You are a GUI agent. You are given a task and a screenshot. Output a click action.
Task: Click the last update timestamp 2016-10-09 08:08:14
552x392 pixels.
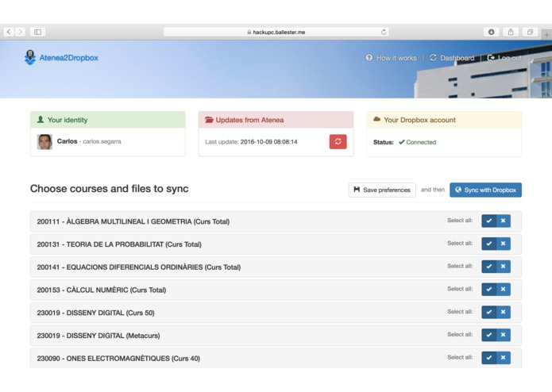pos(268,142)
